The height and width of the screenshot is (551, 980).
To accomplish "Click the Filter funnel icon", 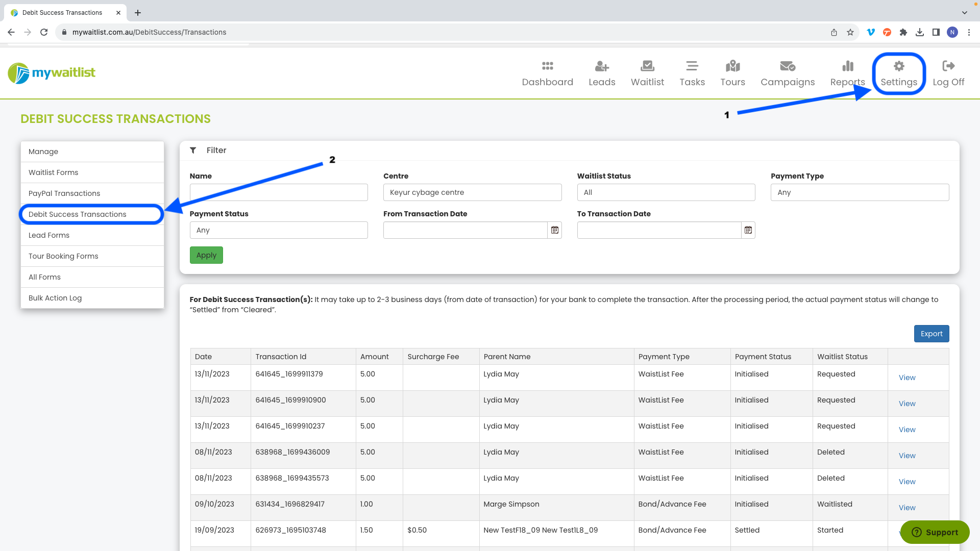I will click(x=193, y=150).
